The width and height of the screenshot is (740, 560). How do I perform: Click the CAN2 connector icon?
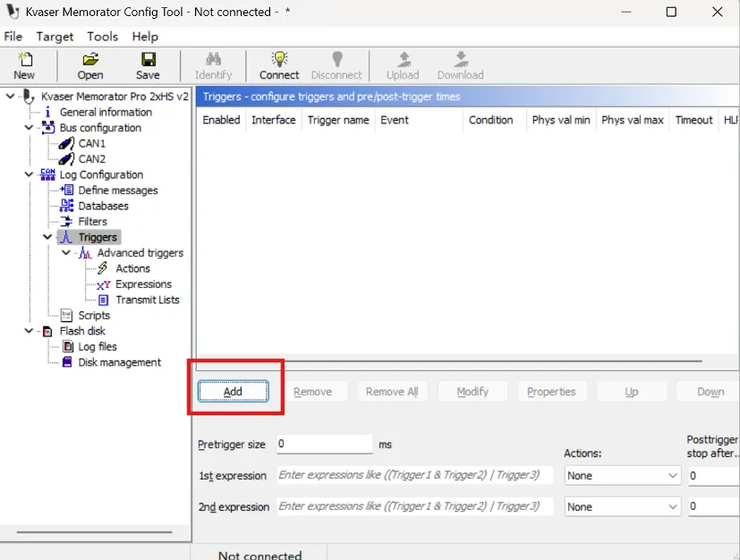tap(66, 159)
